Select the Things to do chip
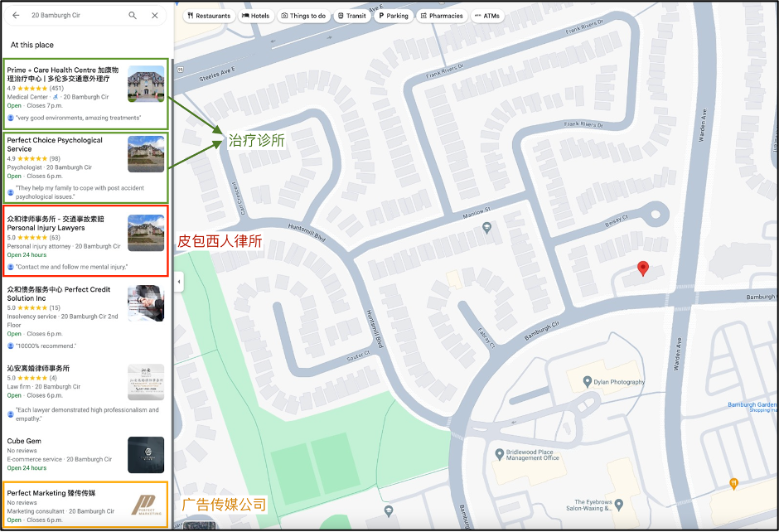Image resolution: width=779 pixels, height=532 pixels. (x=303, y=16)
